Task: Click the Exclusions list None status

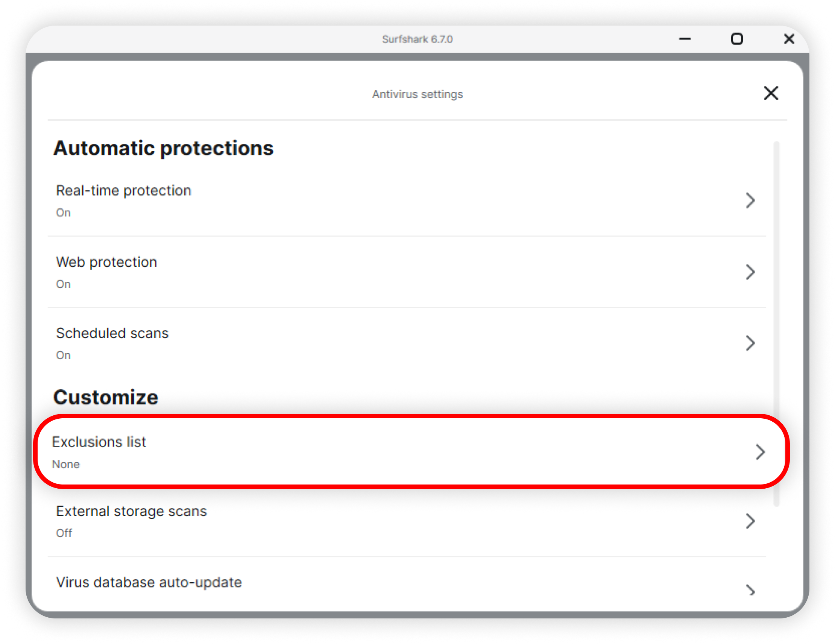Action: tap(66, 464)
